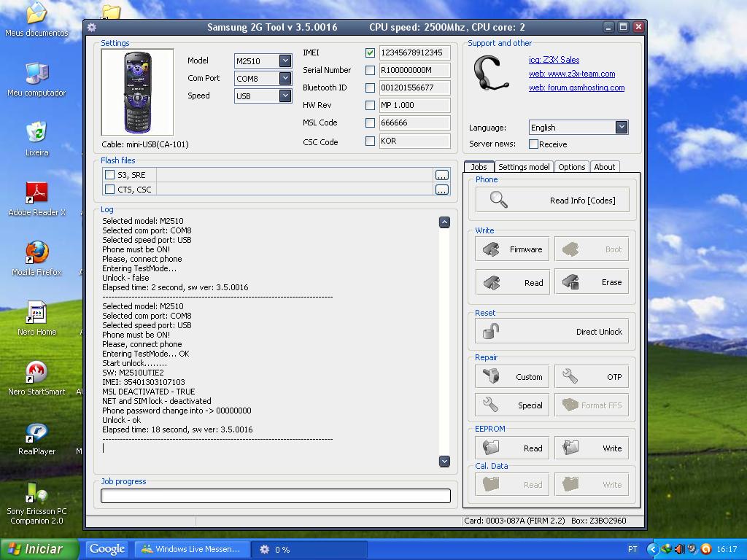Click the MSL Code field
The height and width of the screenshot is (560, 747).
pyautogui.click(x=414, y=122)
